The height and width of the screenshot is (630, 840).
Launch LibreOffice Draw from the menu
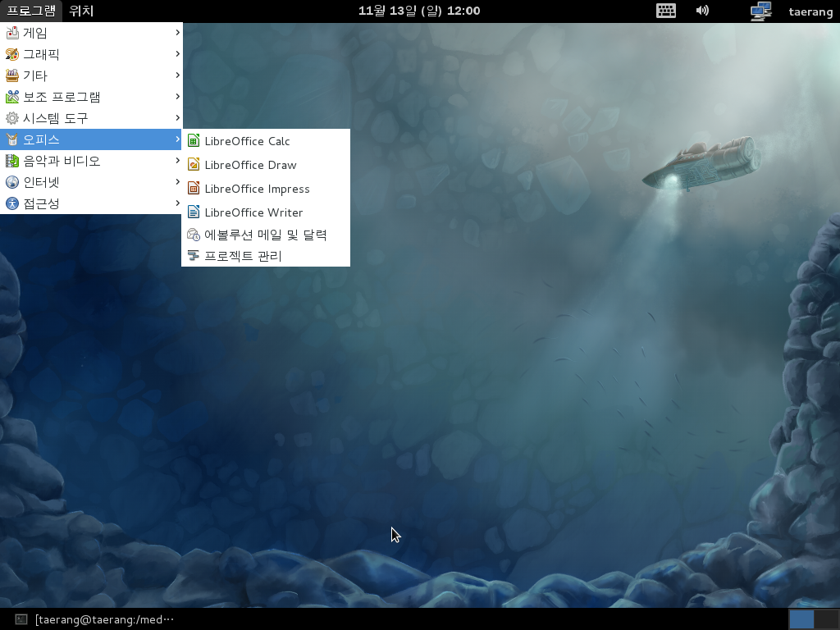click(266, 164)
